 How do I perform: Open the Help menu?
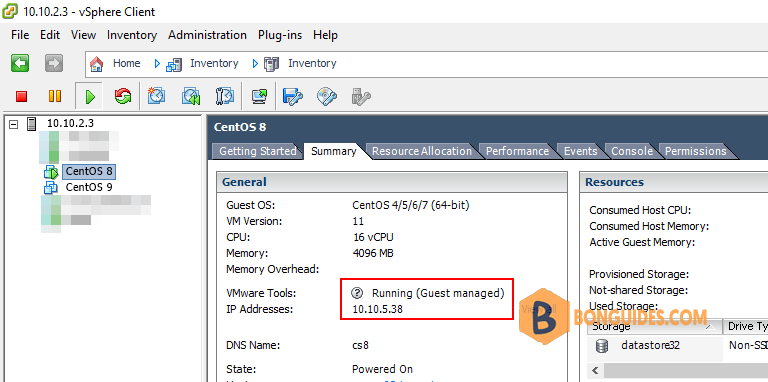click(x=325, y=35)
